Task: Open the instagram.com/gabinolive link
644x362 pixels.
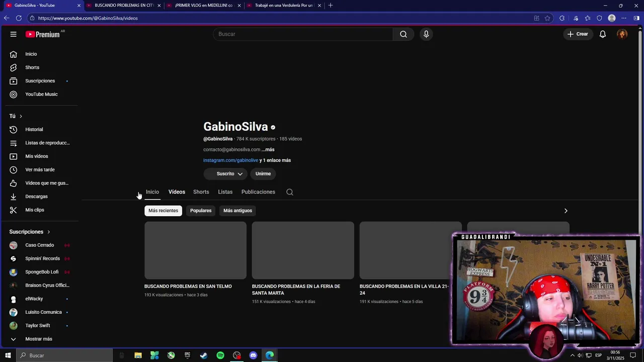Action: tap(230, 160)
